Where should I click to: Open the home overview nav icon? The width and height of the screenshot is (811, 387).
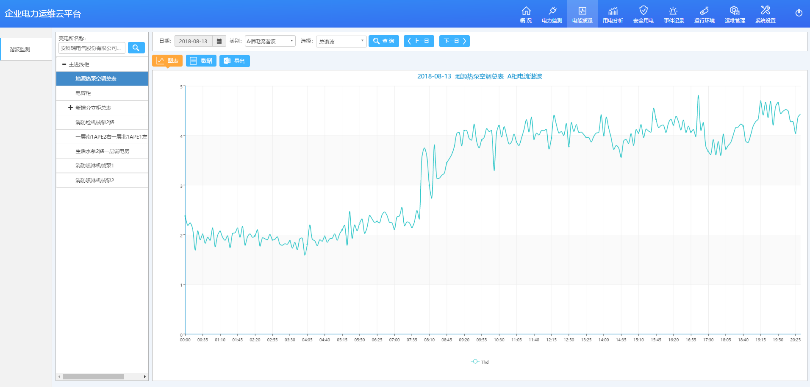point(526,14)
